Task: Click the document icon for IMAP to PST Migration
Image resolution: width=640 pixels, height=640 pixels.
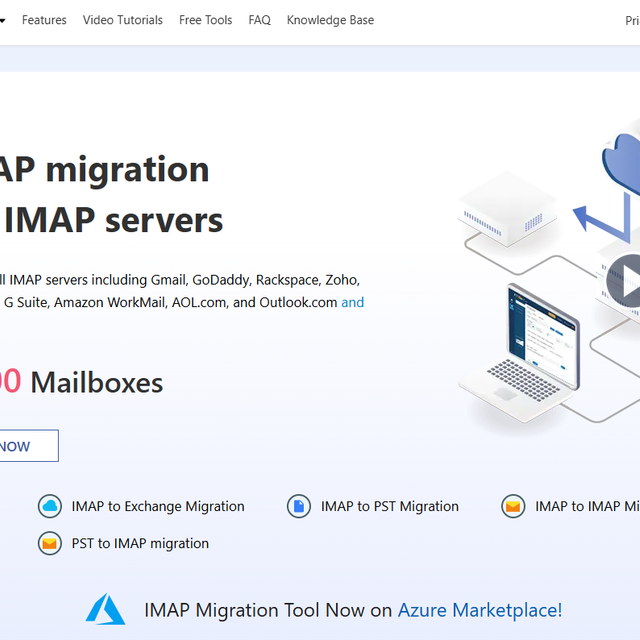Action: [x=299, y=506]
